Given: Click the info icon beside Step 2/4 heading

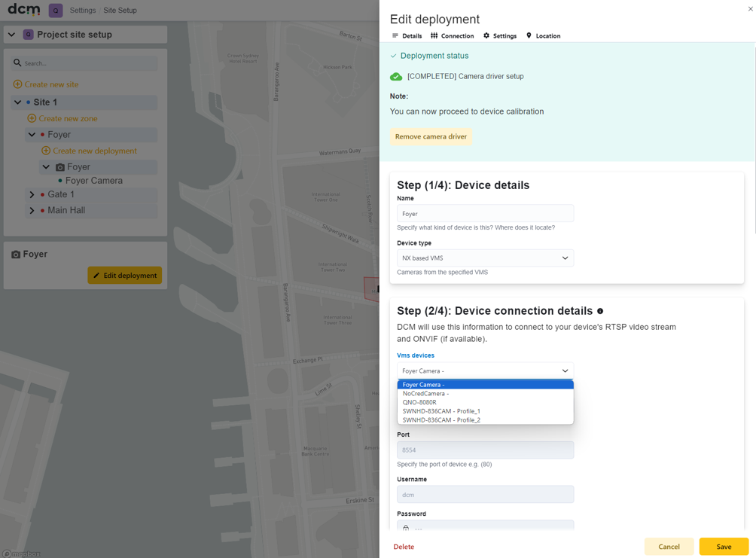Looking at the screenshot, I should click(600, 311).
